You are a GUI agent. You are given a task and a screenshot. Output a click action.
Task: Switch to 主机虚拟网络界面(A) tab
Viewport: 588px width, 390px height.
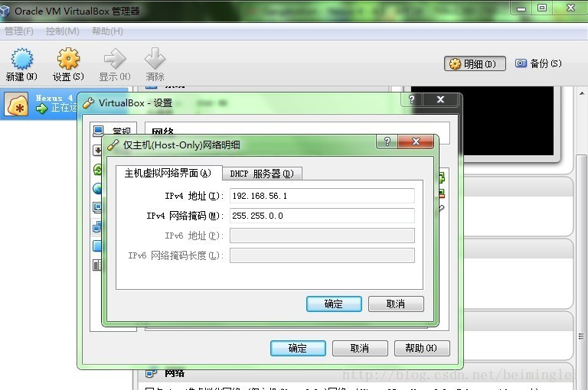click(168, 173)
